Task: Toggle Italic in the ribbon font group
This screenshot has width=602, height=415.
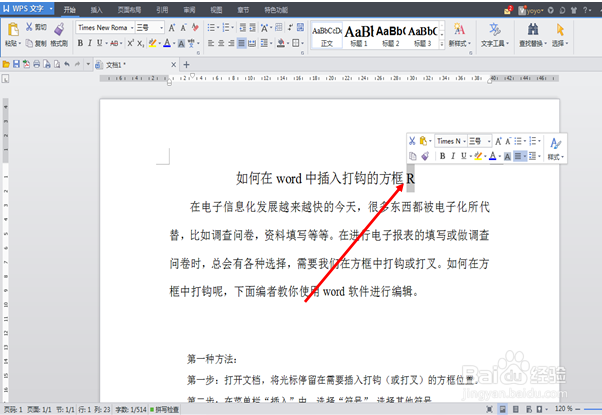Action: tap(90, 43)
